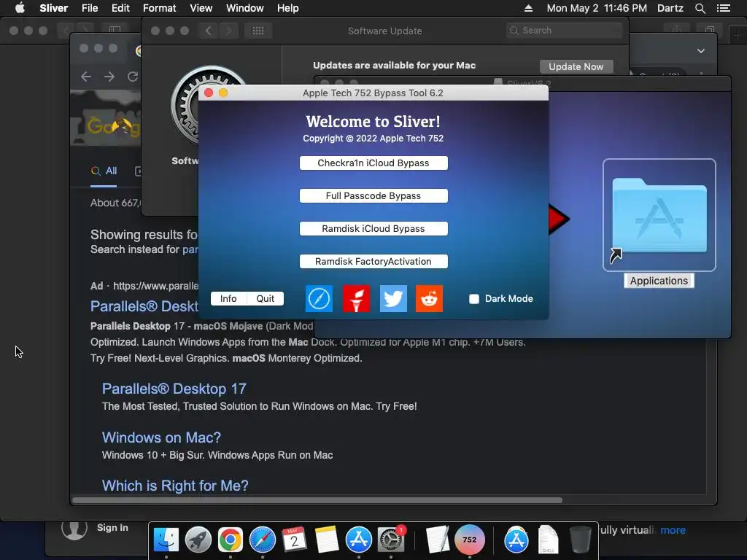Open the Safari compass icon in Sliver
The image size is (747, 560).
319,298
